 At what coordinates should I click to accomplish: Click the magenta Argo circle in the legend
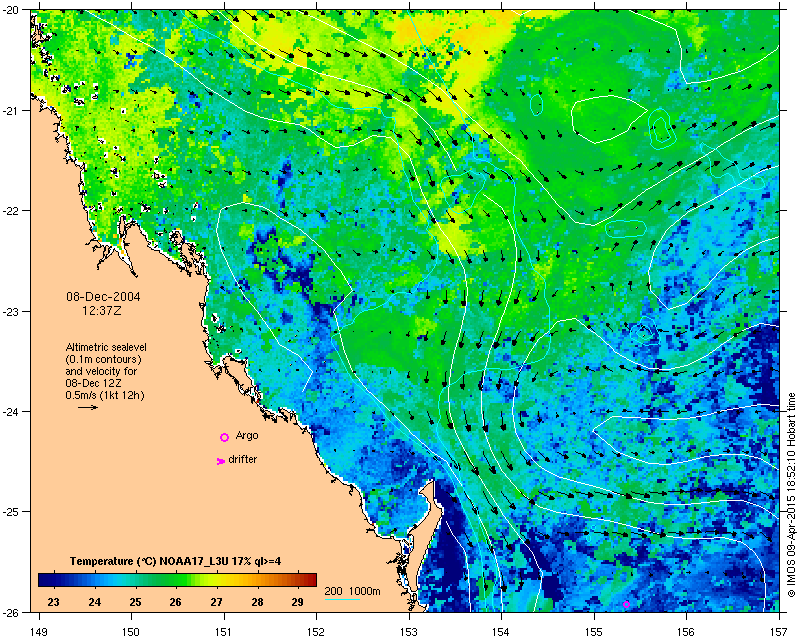pos(224,437)
